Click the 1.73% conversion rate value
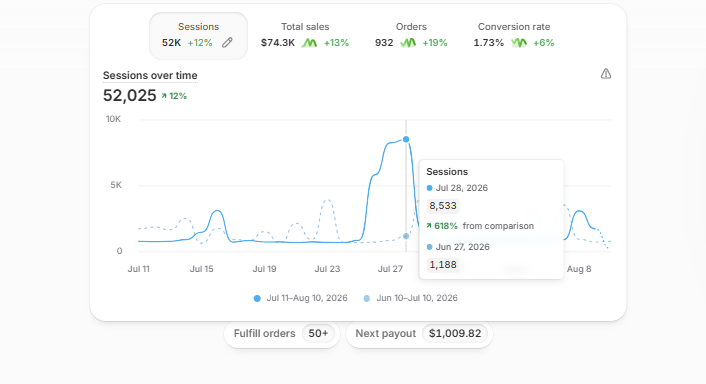 click(489, 43)
